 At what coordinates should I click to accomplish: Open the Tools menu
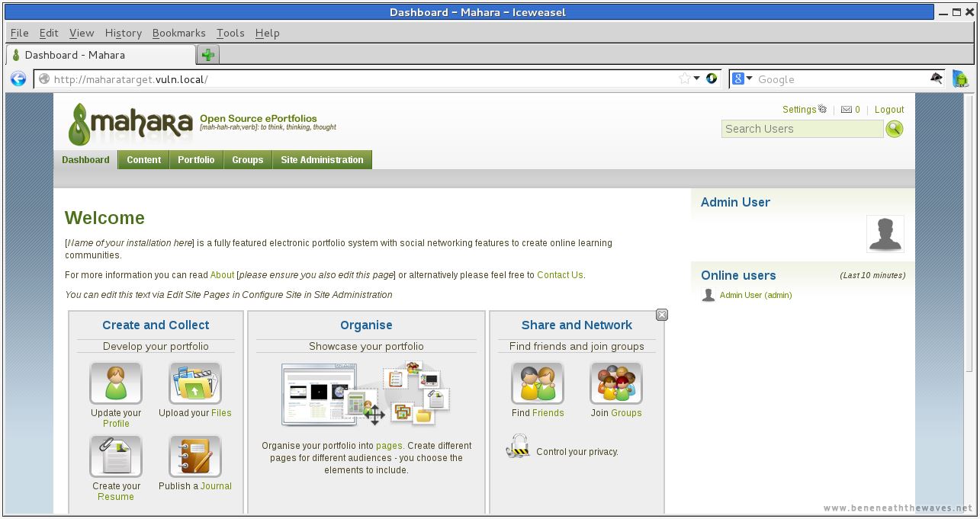(x=230, y=33)
